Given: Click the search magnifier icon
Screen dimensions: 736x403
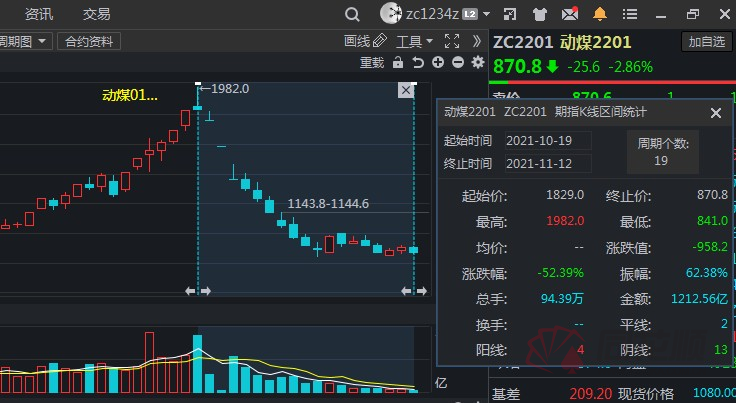Looking at the screenshot, I should (351, 15).
